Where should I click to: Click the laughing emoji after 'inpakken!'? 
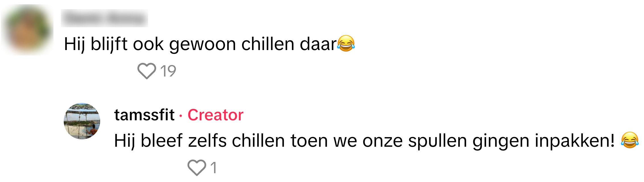coord(629,140)
